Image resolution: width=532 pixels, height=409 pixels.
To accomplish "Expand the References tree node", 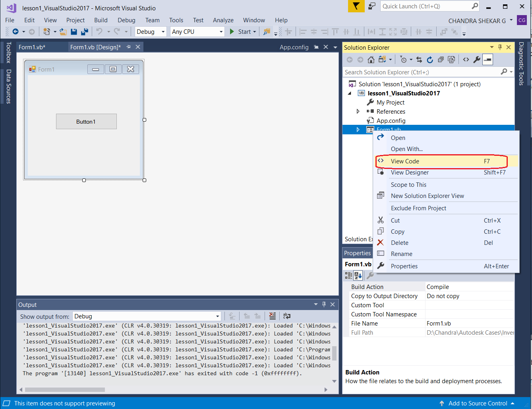I will click(358, 112).
